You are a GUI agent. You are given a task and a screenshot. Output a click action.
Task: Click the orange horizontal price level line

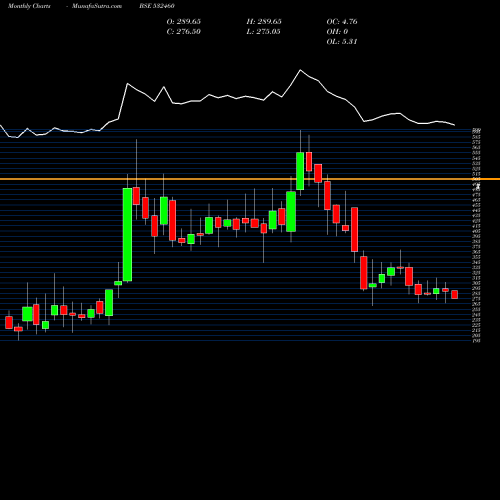[250, 179]
